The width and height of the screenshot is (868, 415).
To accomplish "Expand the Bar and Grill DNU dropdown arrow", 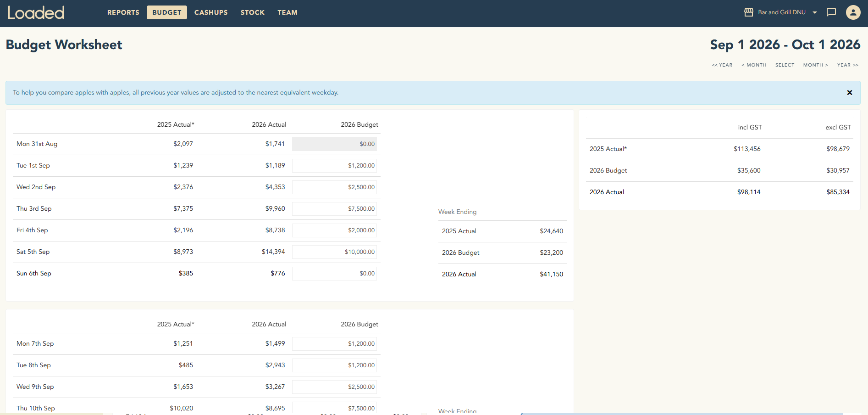I will coord(815,12).
